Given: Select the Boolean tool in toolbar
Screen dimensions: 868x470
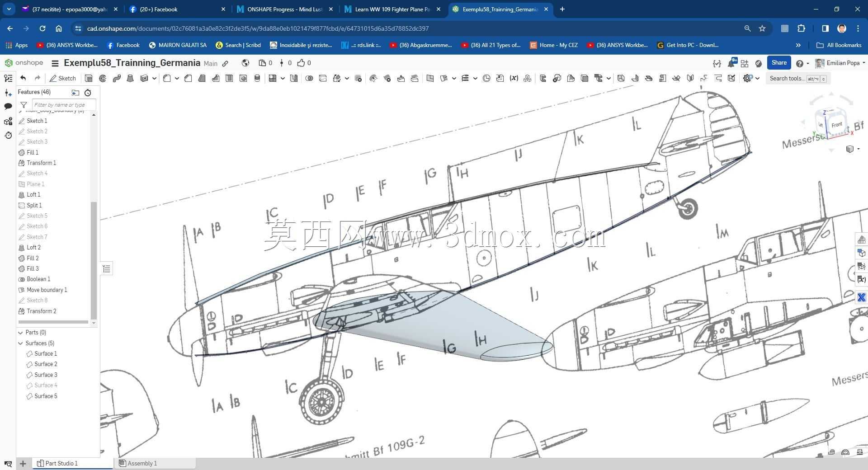Looking at the screenshot, I should coord(309,78).
